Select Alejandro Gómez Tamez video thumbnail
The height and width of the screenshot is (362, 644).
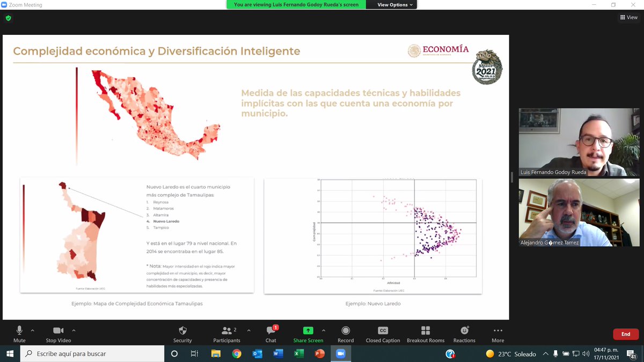click(579, 212)
